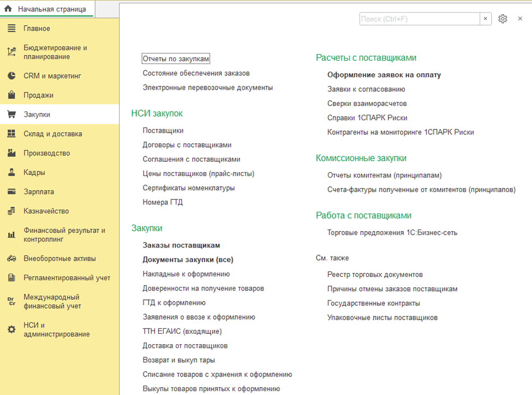Image resolution: width=532 pixels, height=395 pixels.
Task: Click the shopping bag icon for Продажи
Action: (x=11, y=95)
